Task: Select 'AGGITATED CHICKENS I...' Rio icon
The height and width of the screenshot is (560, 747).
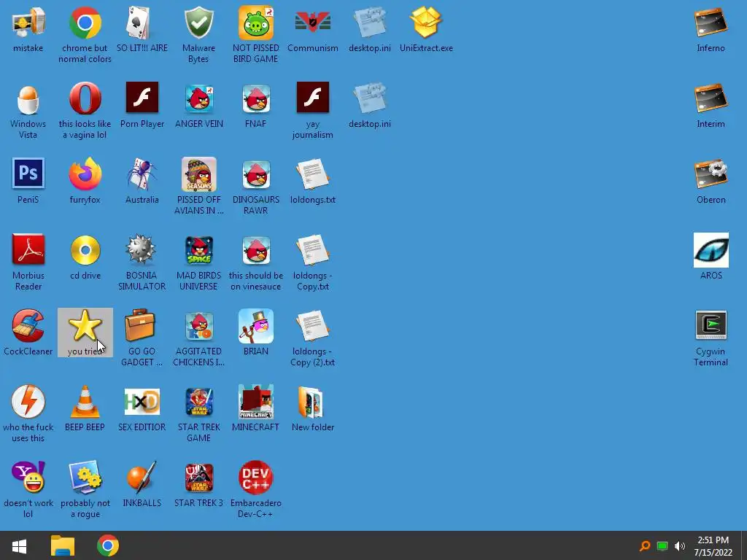Action: [198, 326]
